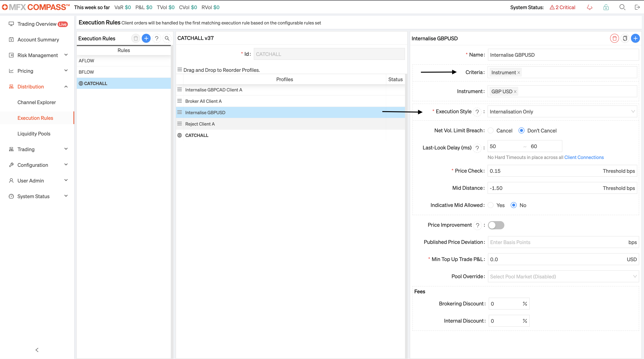Click search icon in Execution Rules panel
This screenshot has height=359, width=644.
point(167,38)
